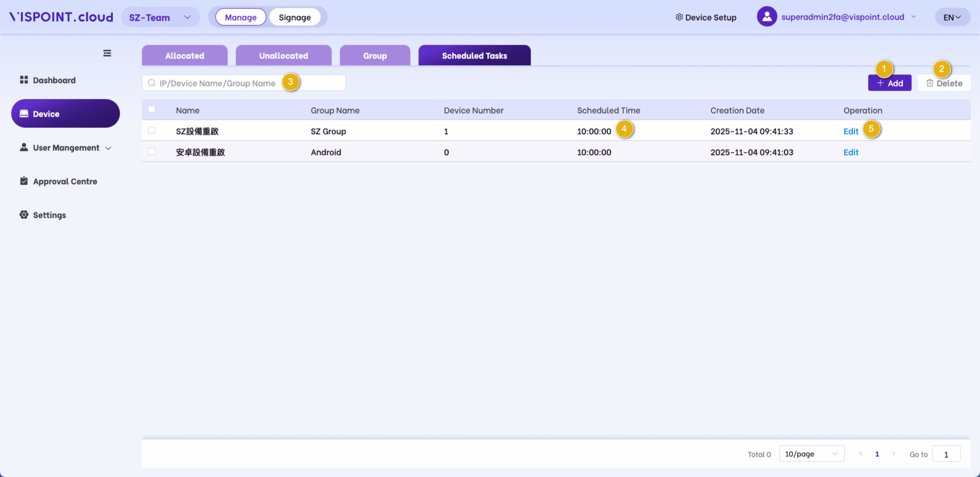Switch to the Group tab

tap(375, 56)
